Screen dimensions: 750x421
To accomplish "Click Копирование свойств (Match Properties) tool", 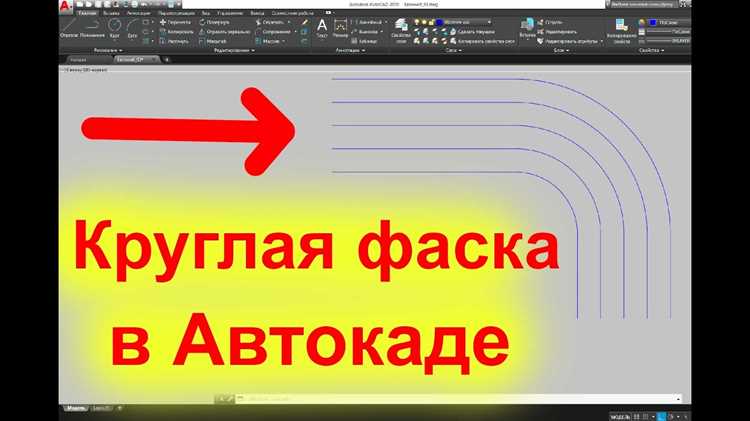I will tap(621, 31).
